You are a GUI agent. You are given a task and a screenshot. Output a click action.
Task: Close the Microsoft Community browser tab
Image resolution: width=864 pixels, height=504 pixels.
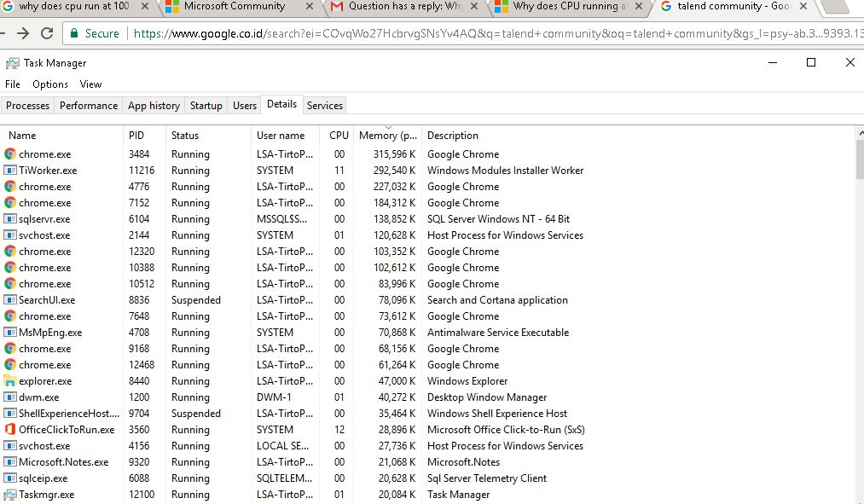[x=309, y=7]
